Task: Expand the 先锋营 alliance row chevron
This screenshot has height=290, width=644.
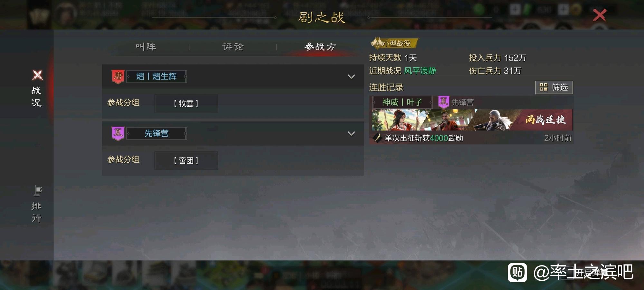Action: click(351, 133)
